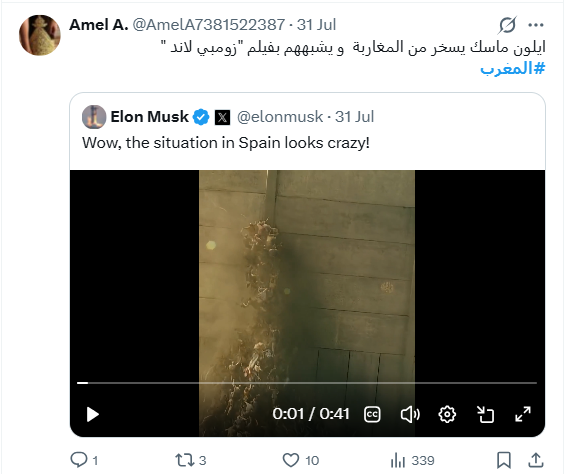Click the #المغرب hashtag link
The image size is (569, 474).
point(513,68)
